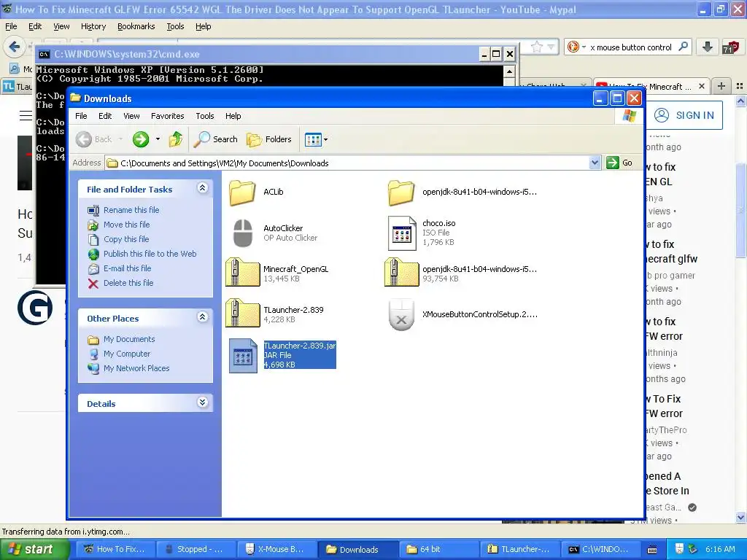The width and height of the screenshot is (747, 560).
Task: Click the red ad-blocker extension icon showing 71
Action: [731, 47]
